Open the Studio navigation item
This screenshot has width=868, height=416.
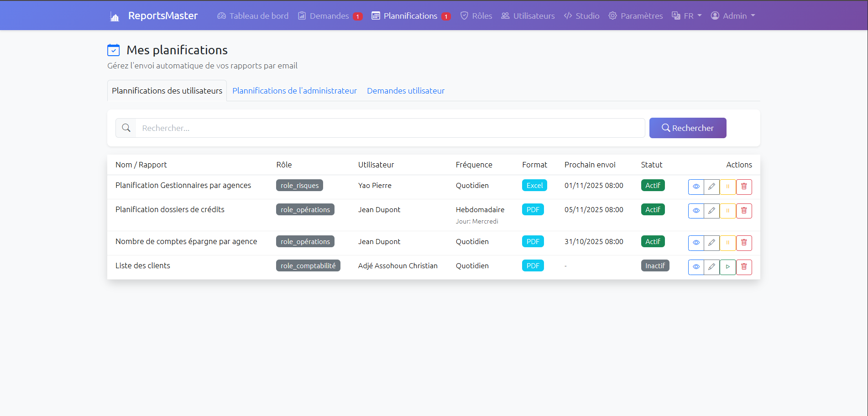tap(581, 16)
